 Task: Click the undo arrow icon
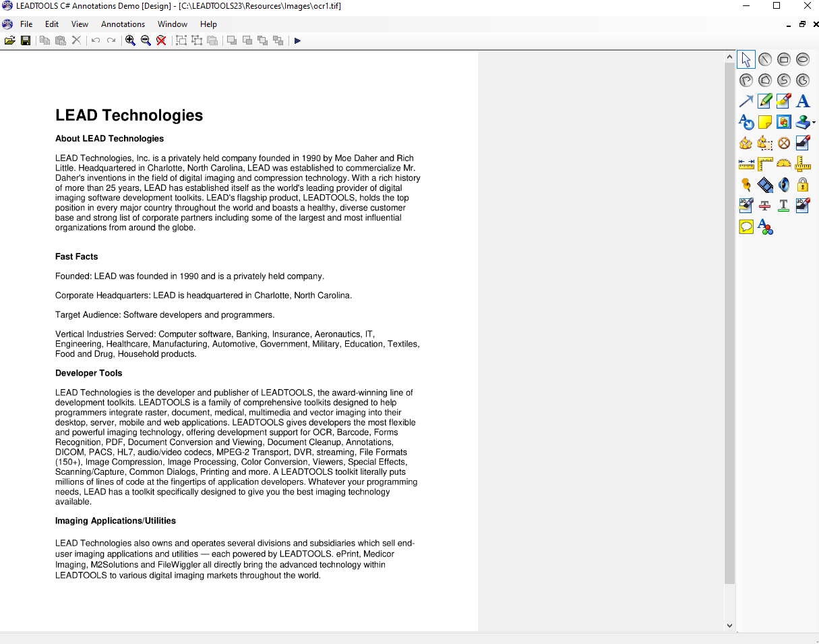pos(96,40)
